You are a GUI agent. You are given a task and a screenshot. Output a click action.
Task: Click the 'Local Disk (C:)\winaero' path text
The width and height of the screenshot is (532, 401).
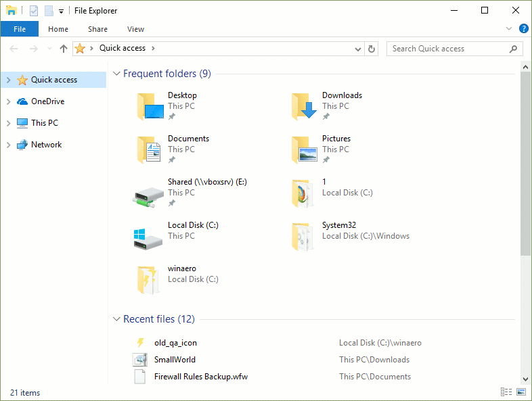coord(380,343)
